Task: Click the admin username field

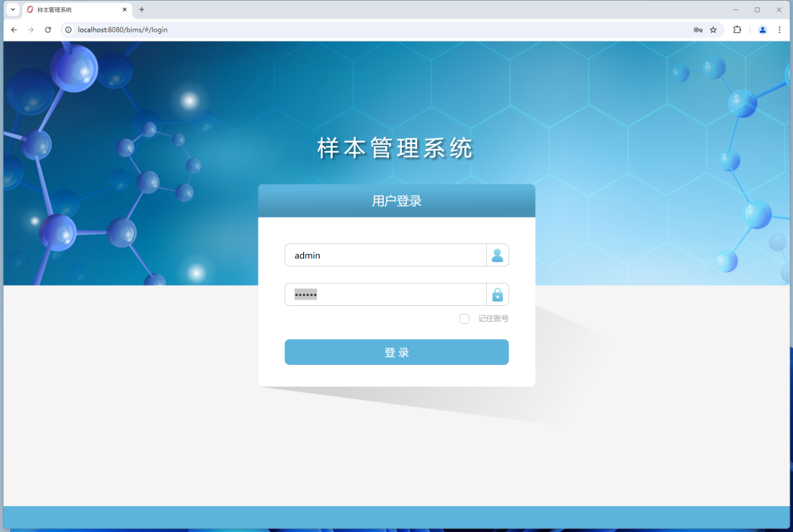Action: (x=385, y=256)
